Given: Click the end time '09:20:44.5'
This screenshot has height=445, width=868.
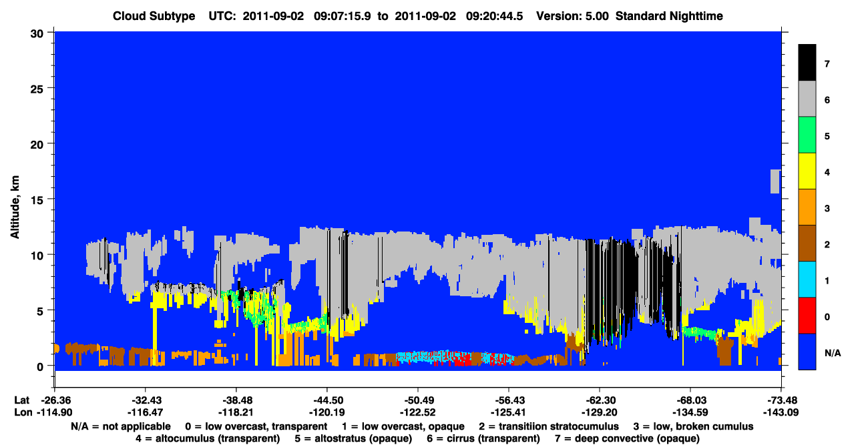Looking at the screenshot, I should pos(495,15).
